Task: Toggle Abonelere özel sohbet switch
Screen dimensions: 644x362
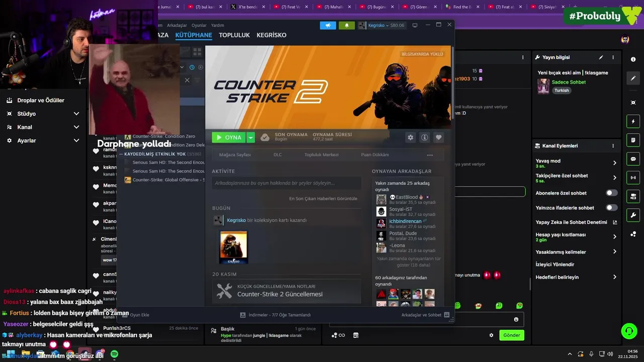Action: point(612,193)
